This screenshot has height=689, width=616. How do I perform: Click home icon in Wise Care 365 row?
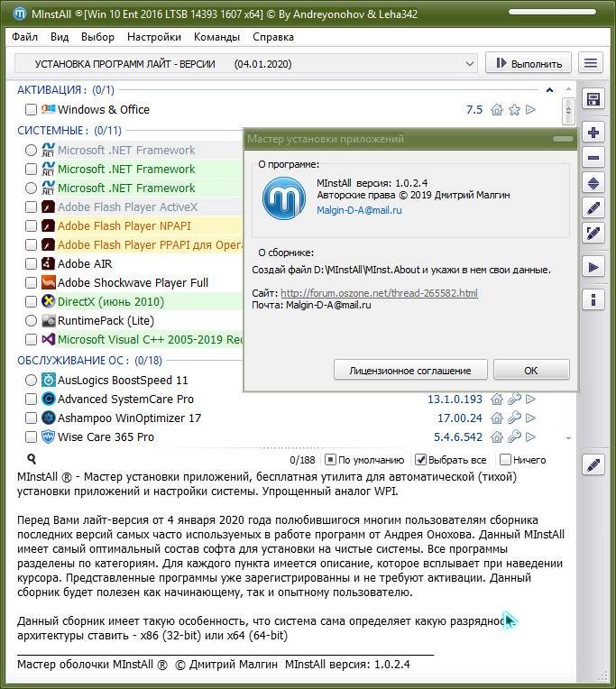coord(497,436)
